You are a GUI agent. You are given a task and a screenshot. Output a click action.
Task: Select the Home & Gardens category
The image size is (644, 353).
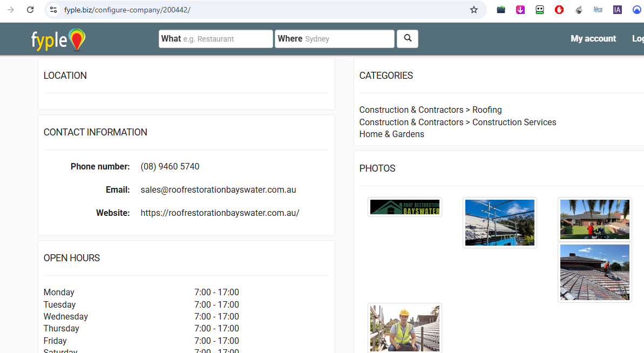[391, 134]
